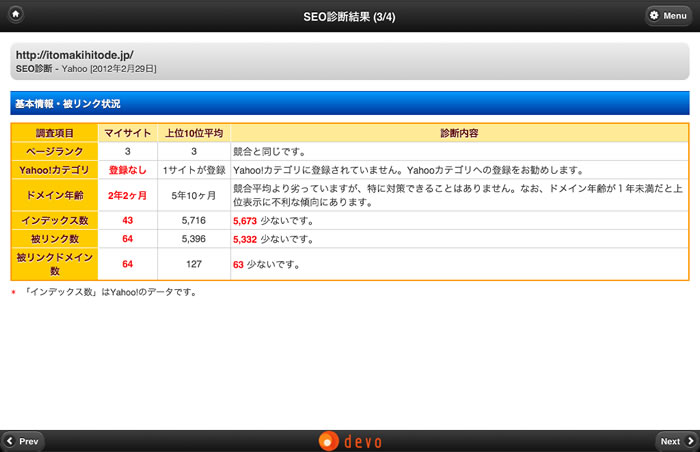Viewport: 700px width, 452px height.
Task: Click the 127 average value
Action: click(194, 264)
